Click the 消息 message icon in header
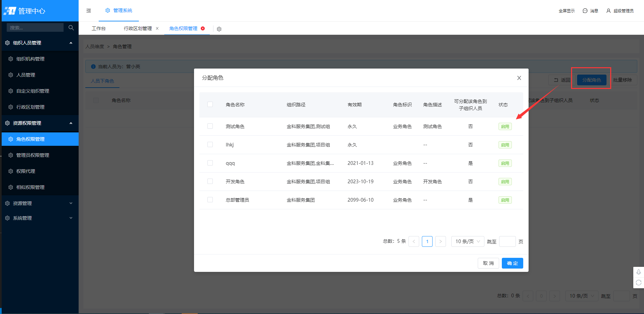 (x=585, y=11)
